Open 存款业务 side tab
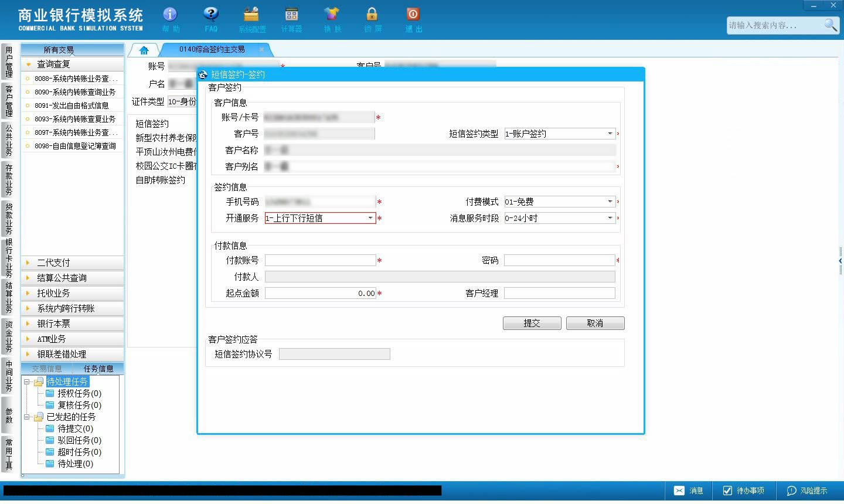This screenshot has width=844, height=504. (x=9, y=179)
